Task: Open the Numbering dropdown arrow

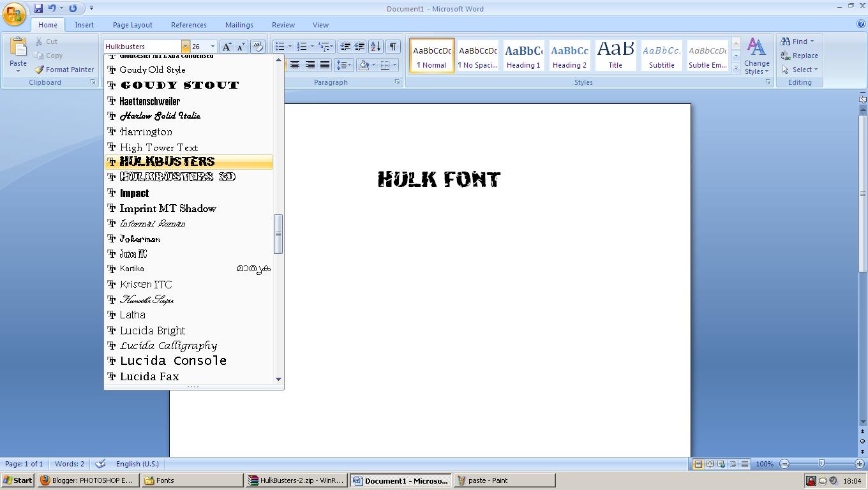Action: click(x=312, y=47)
